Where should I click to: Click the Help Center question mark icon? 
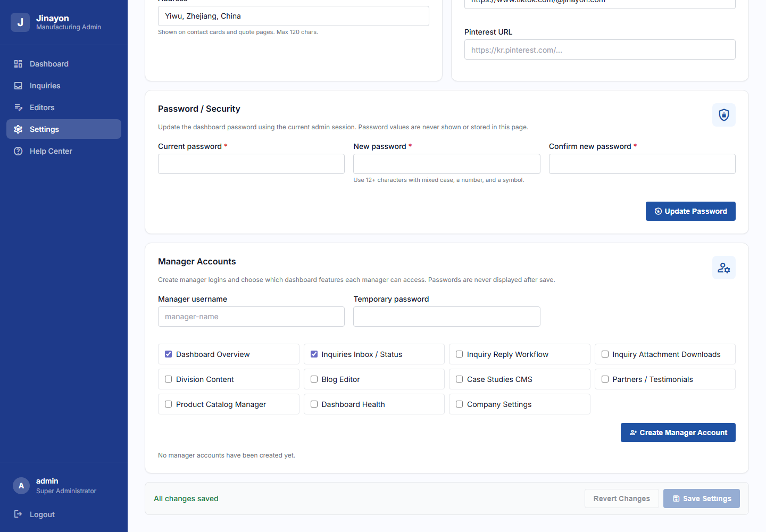18,151
